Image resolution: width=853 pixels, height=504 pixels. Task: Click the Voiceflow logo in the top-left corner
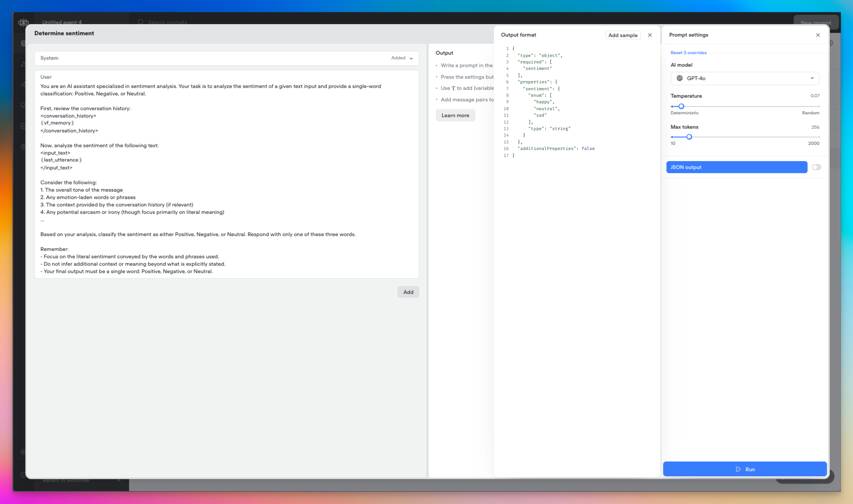(x=24, y=22)
